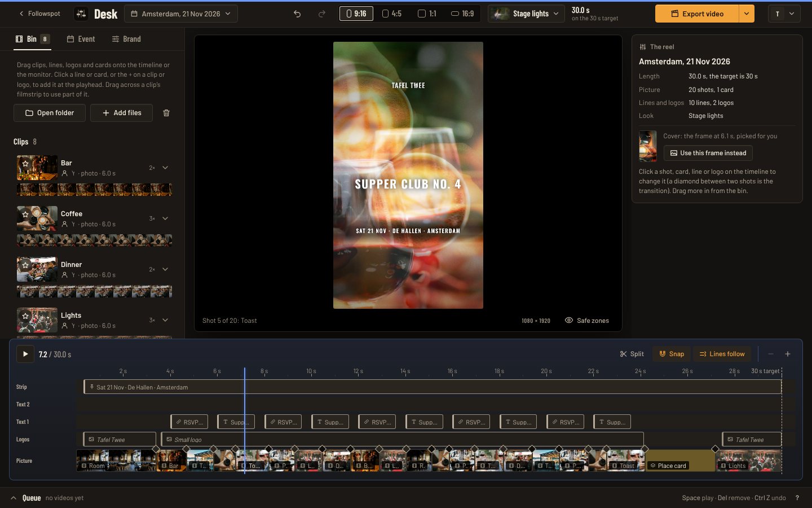Click Export video button
The height and width of the screenshot is (508, 812).
[697, 14]
